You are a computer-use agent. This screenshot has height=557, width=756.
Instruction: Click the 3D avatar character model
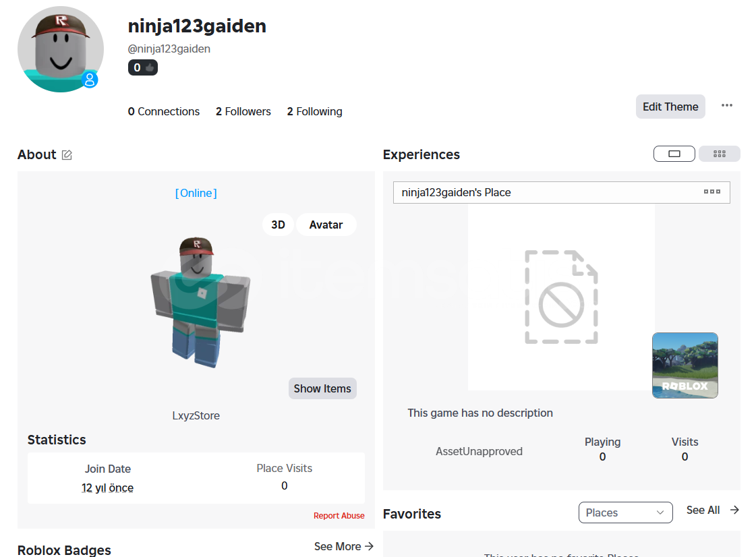200,302
